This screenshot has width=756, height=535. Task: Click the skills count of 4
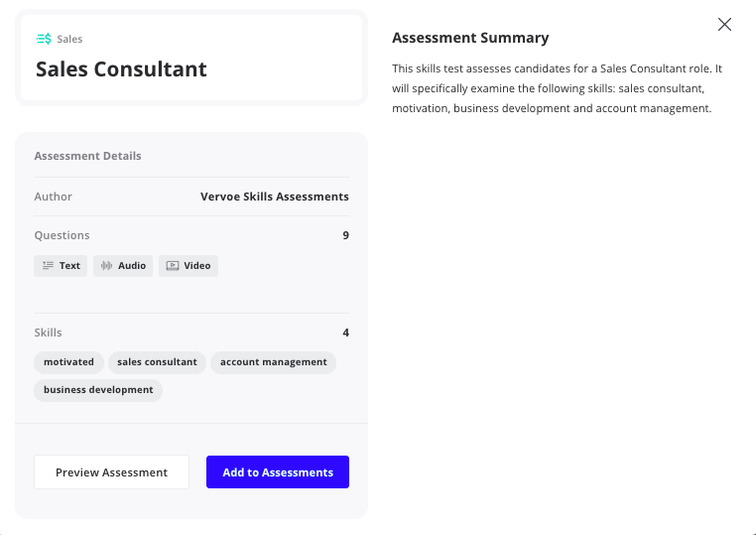pos(345,333)
